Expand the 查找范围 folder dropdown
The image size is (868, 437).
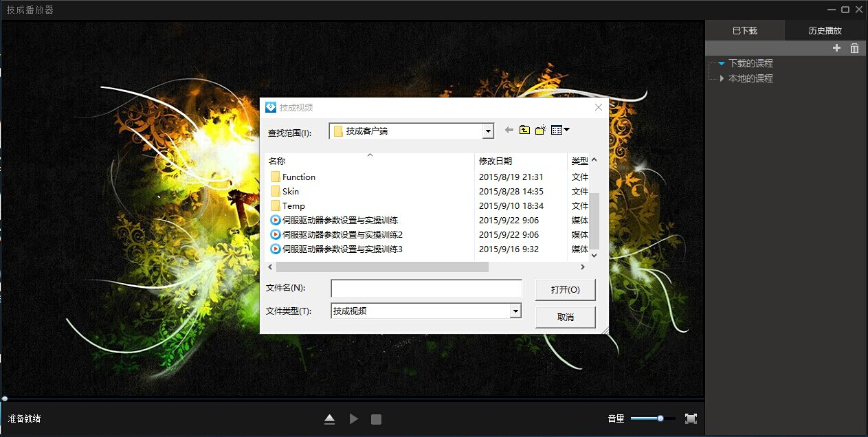click(x=488, y=131)
